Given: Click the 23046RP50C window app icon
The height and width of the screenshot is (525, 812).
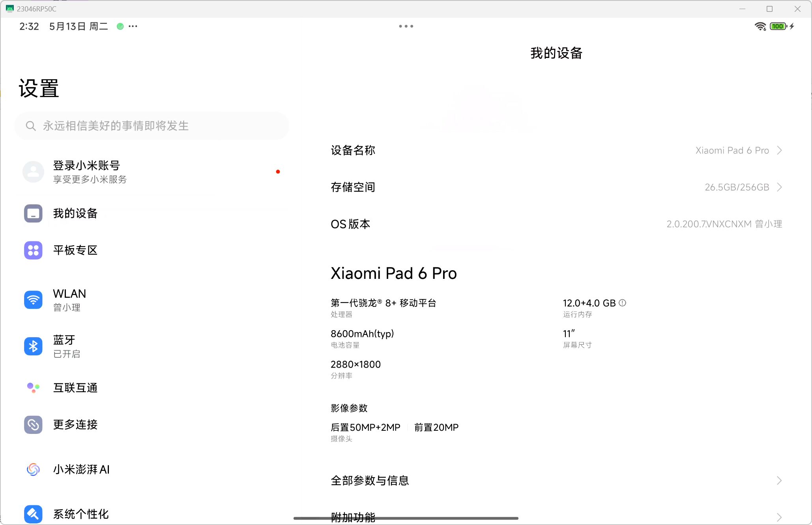Looking at the screenshot, I should tap(10, 9).
